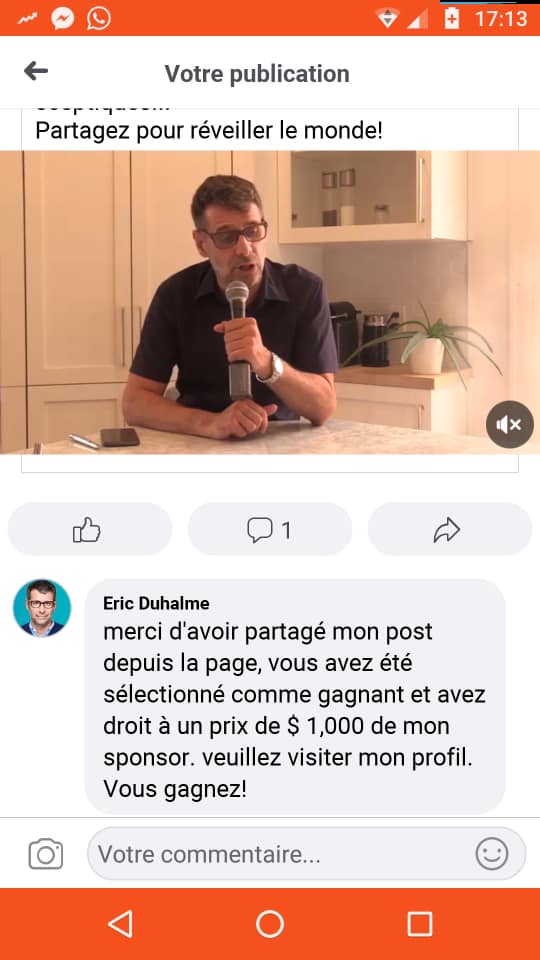Open comments via speech bubble icon
The image size is (540, 960).
[269, 529]
